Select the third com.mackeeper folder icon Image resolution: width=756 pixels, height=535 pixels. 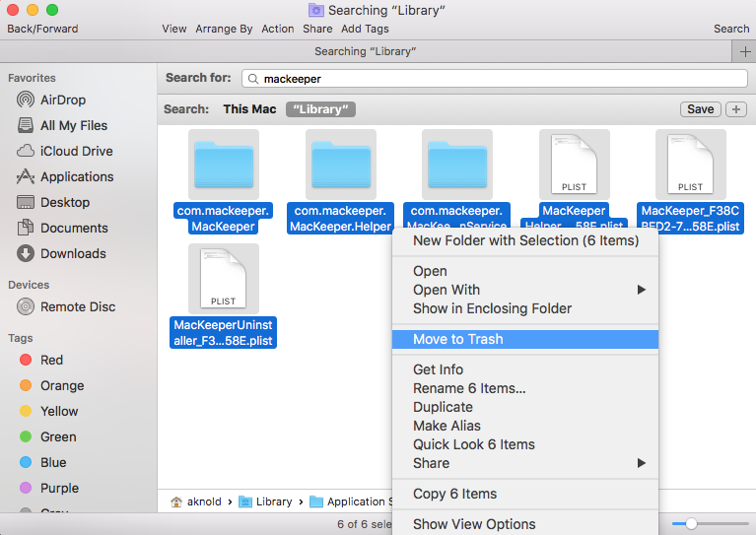[x=457, y=165]
